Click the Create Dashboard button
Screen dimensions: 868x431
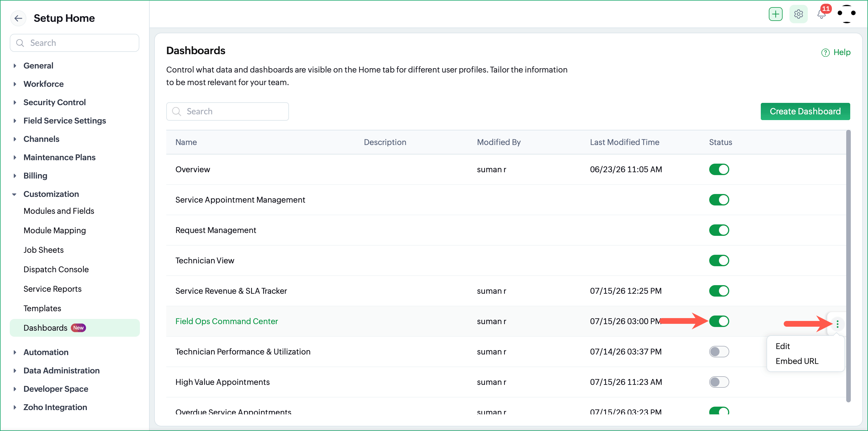pos(805,111)
